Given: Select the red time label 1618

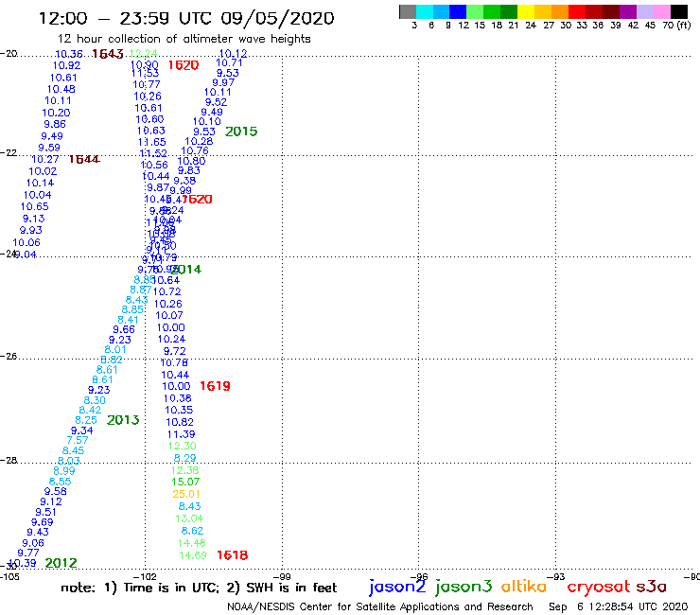Looking at the screenshot, I should pyautogui.click(x=232, y=555).
